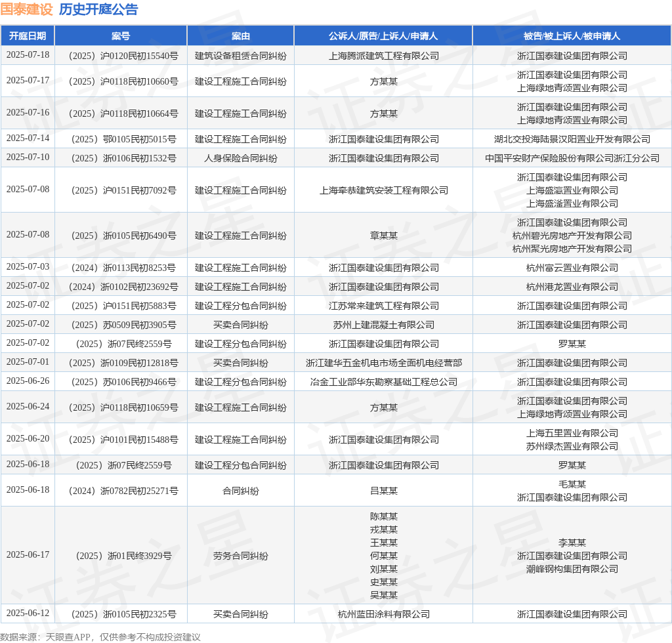The image size is (672, 643).
Task: Click case number (2025)浙0106民初1532号
Action: pyautogui.click(x=123, y=158)
